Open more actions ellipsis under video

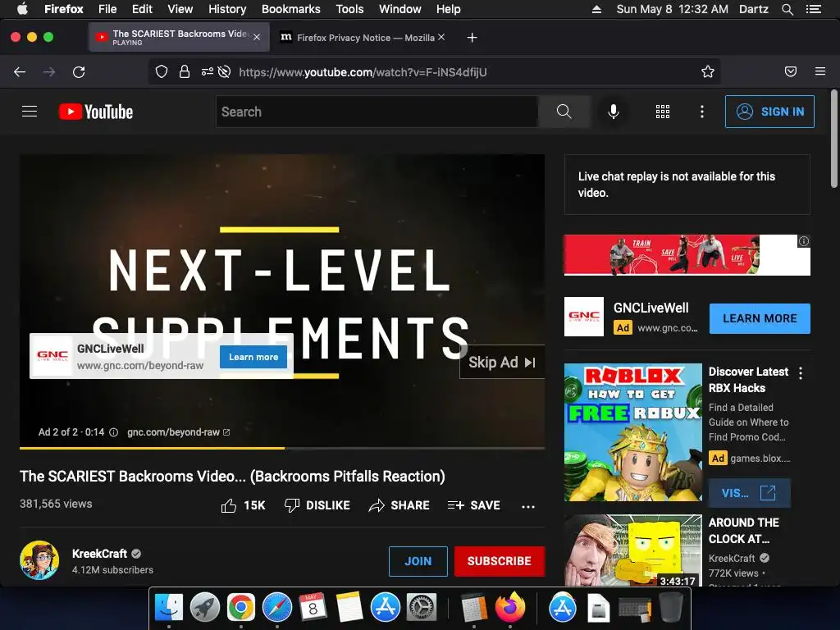tap(528, 506)
